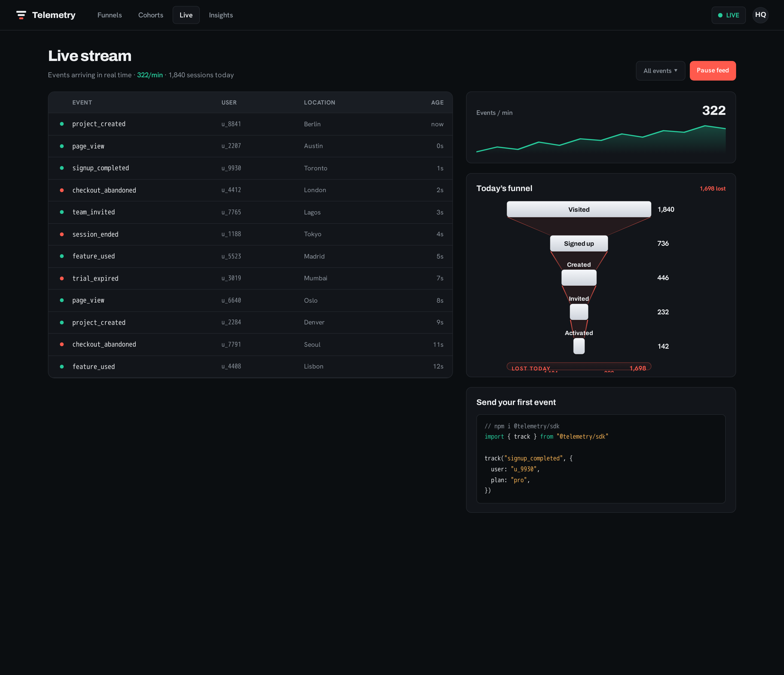This screenshot has width=784, height=675.
Task: Click the status dot for team_invited
Action: click(62, 212)
